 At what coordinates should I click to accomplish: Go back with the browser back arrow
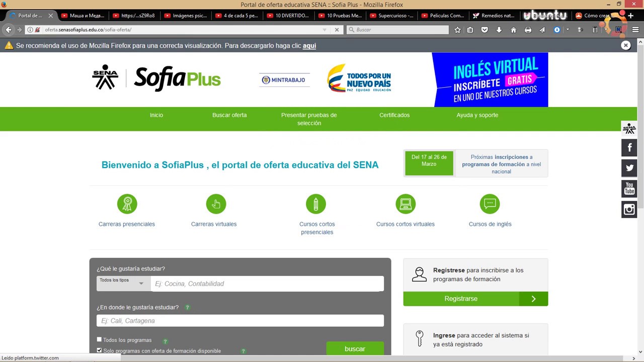click(9, 30)
